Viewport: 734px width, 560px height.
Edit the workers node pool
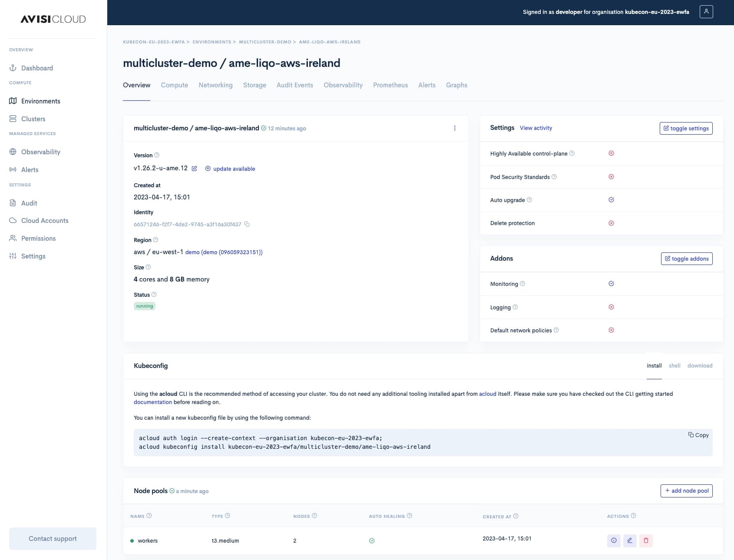630,540
